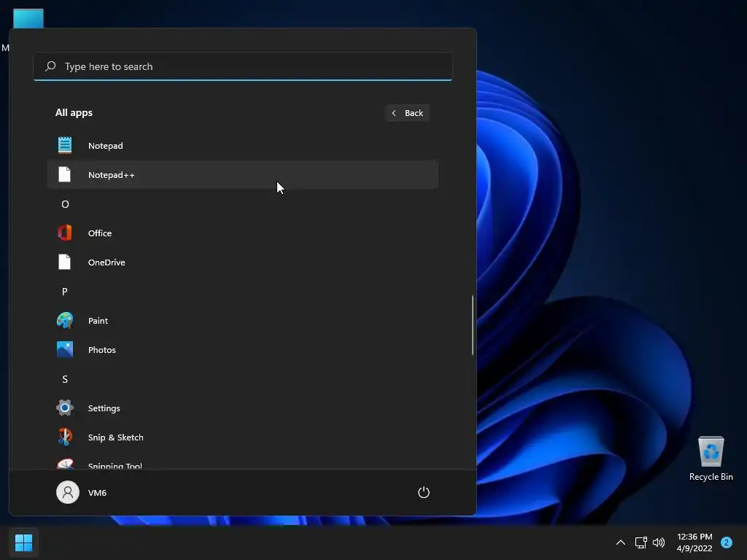Click the 'Type here to search' field
This screenshot has width=747, height=560.
pos(243,66)
